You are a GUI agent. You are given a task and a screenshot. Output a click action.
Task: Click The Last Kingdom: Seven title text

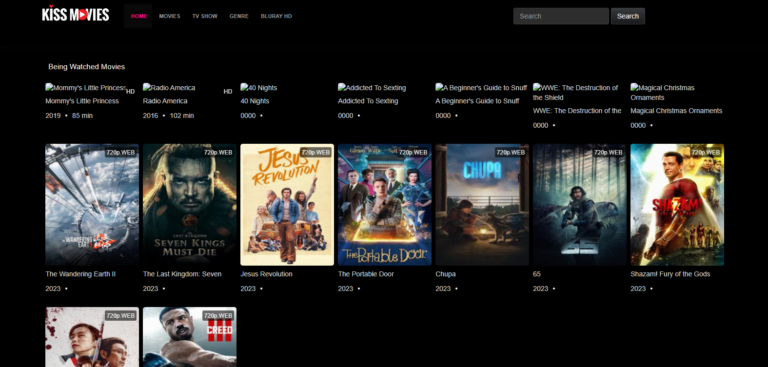click(182, 274)
